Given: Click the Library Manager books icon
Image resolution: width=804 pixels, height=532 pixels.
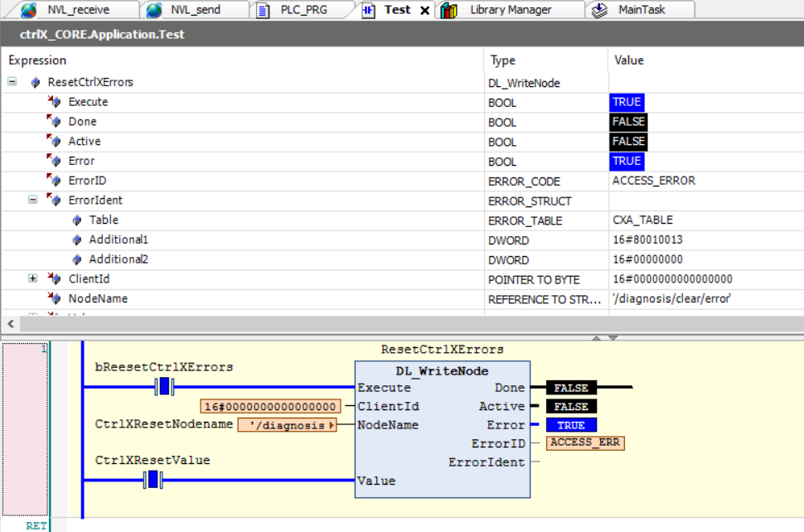Looking at the screenshot, I should point(449,10).
